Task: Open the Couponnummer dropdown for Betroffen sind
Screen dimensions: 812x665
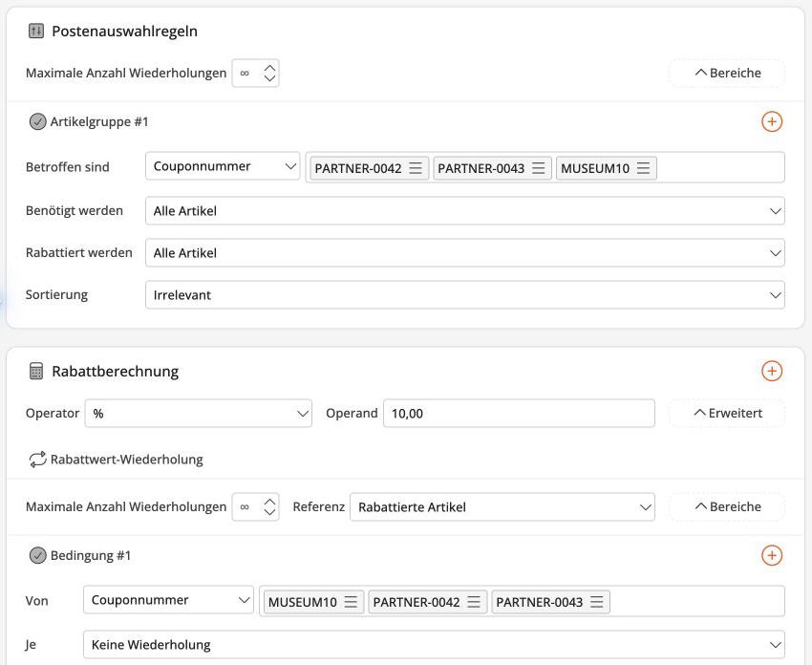Action: point(223,166)
